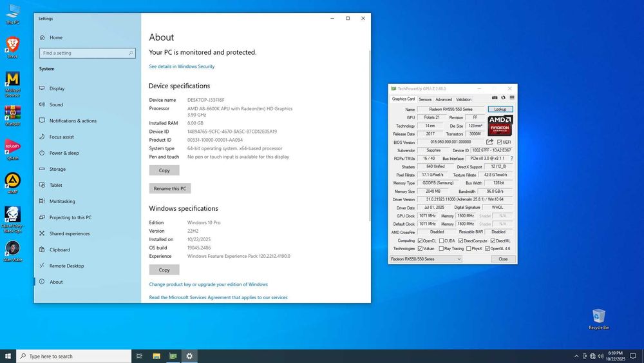Open See details in Windows Security
Image resolution: width=644 pixels, height=363 pixels.
pyautogui.click(x=182, y=66)
